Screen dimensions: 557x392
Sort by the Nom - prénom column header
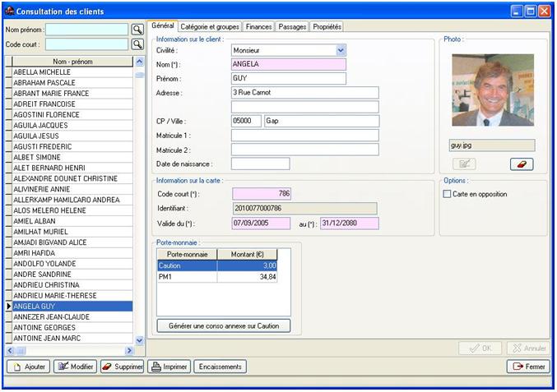pos(71,62)
